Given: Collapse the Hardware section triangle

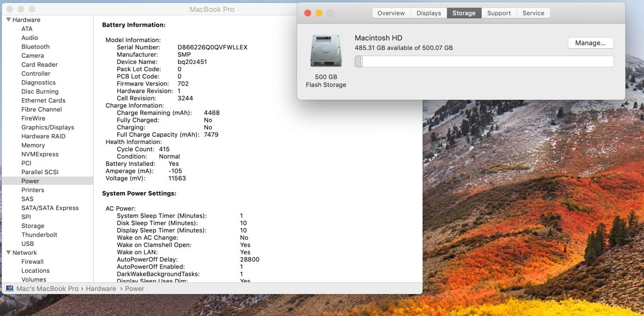Looking at the screenshot, I should pos(8,20).
